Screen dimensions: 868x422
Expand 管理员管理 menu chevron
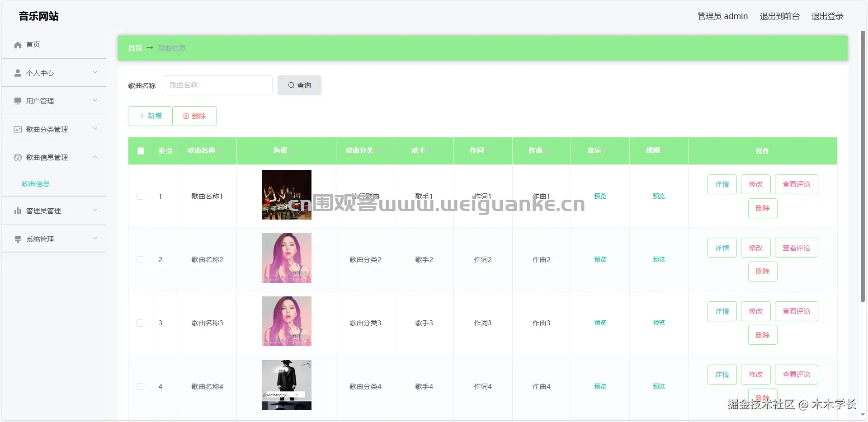[95, 210]
